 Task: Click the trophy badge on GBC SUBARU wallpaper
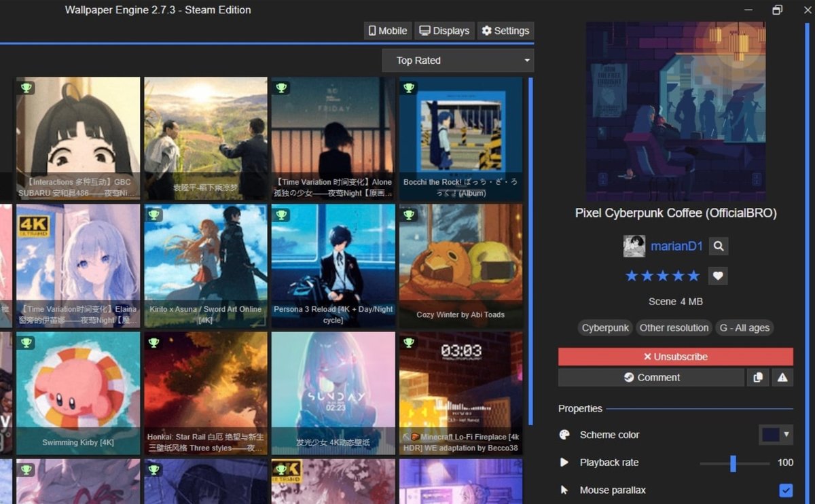coord(26,88)
